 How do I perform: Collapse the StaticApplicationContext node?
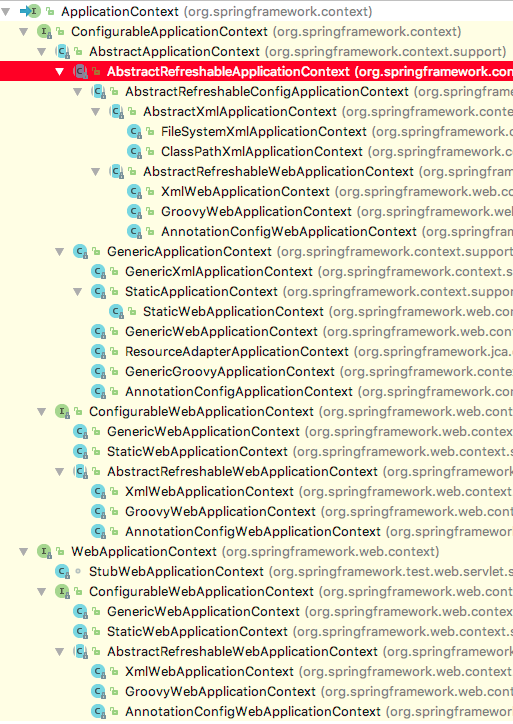point(78,292)
